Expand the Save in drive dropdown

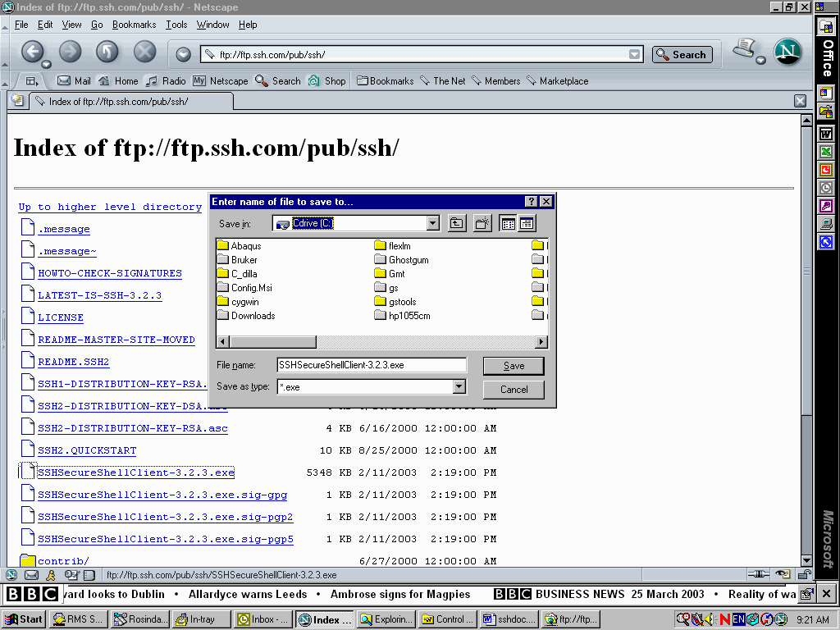coord(433,223)
